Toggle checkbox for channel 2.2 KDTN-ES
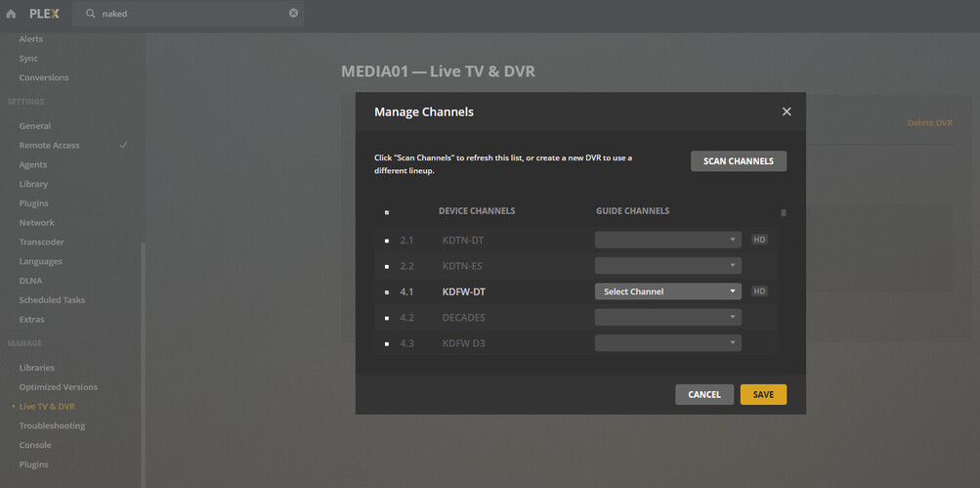Image resolution: width=980 pixels, height=488 pixels. tap(386, 266)
